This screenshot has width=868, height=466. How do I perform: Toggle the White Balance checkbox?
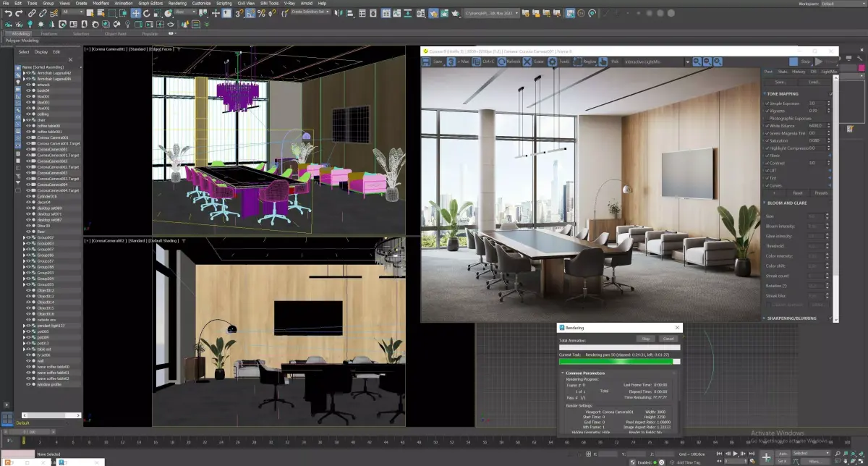pyautogui.click(x=767, y=126)
